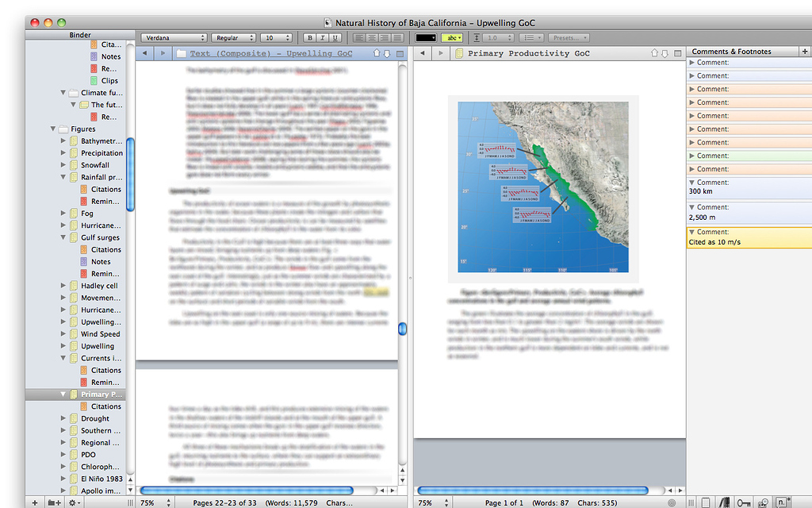812x508 pixels.
Task: Add a new folder using the folder+ icon
Action: pos(54,502)
